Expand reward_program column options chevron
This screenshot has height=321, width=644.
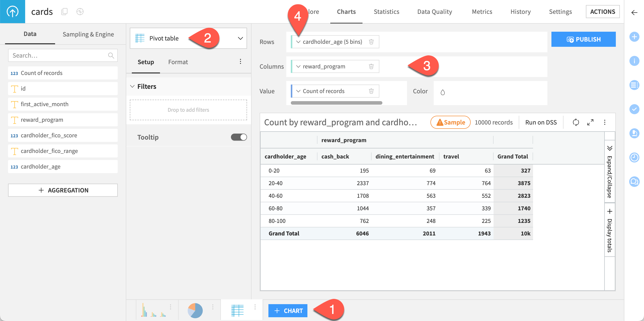(298, 66)
